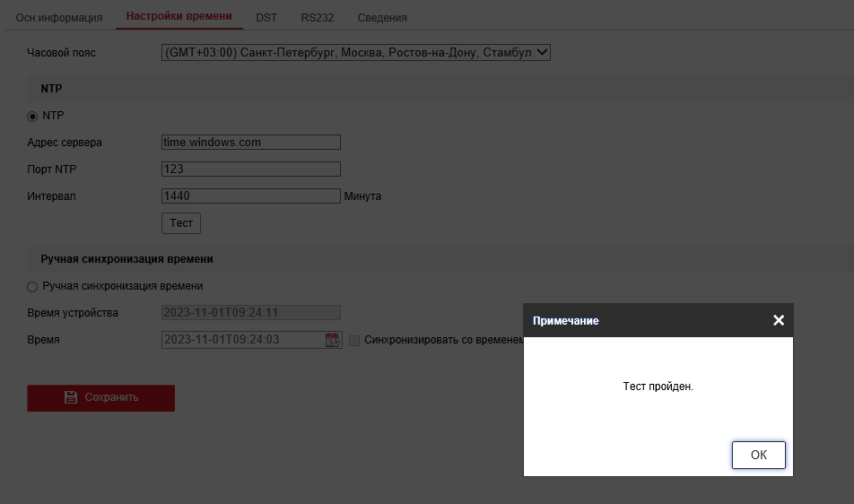This screenshot has height=504, width=854.
Task: Click the Часовой пояс label
Action: [62, 53]
